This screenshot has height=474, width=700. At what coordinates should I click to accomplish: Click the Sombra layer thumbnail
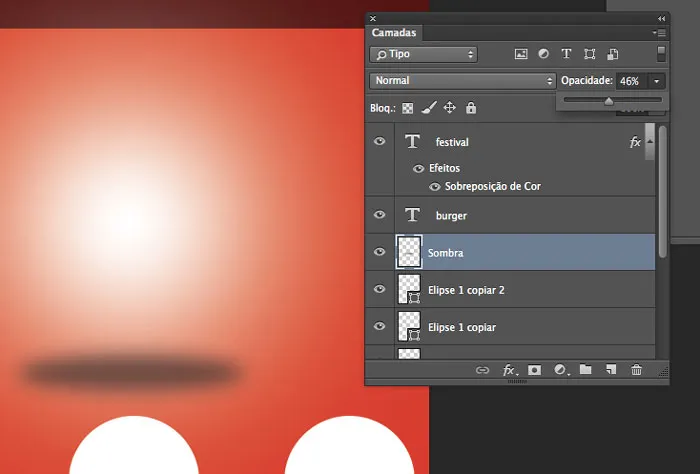pos(409,252)
